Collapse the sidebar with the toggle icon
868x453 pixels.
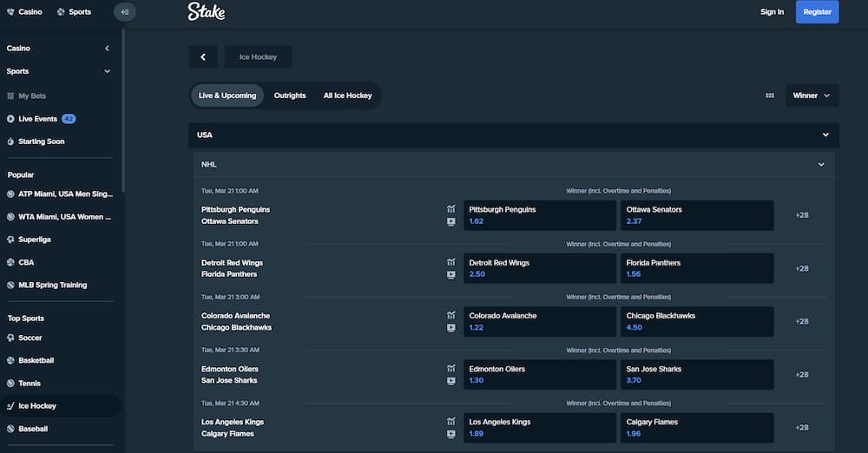(124, 11)
